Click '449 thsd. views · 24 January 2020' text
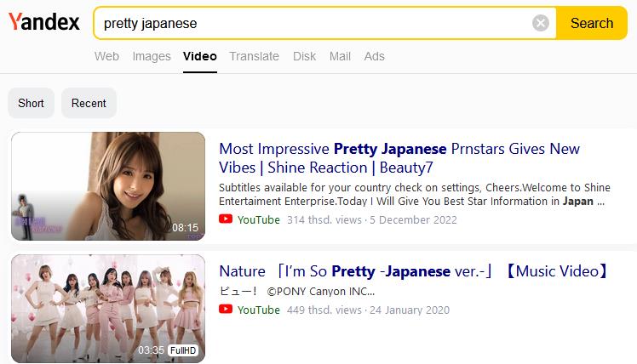Viewport: 637px width, 364px height. 368,310
